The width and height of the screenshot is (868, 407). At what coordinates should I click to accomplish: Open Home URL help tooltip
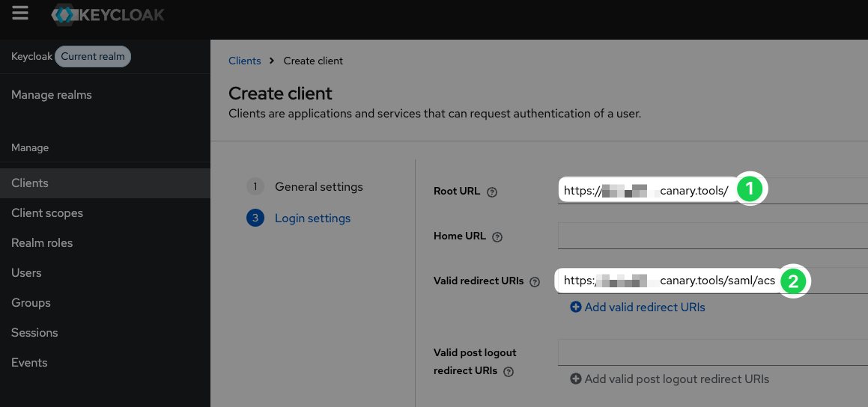tap(497, 237)
